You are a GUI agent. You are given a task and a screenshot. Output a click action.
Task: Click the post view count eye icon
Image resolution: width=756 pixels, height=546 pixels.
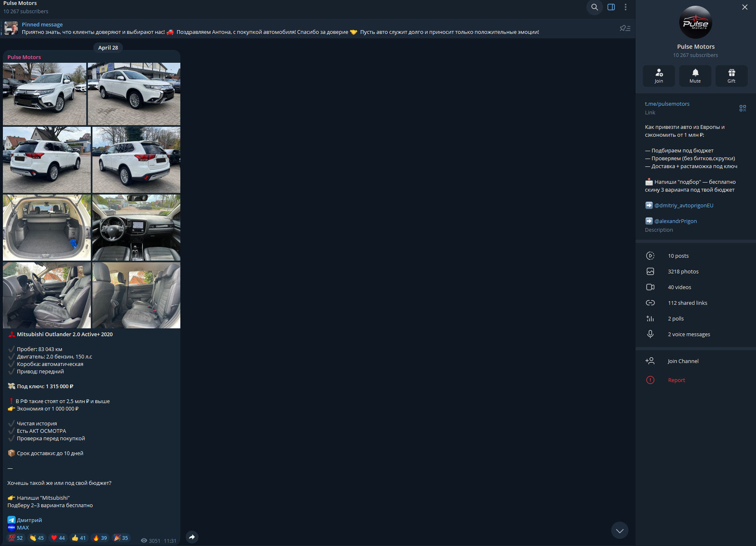click(144, 541)
